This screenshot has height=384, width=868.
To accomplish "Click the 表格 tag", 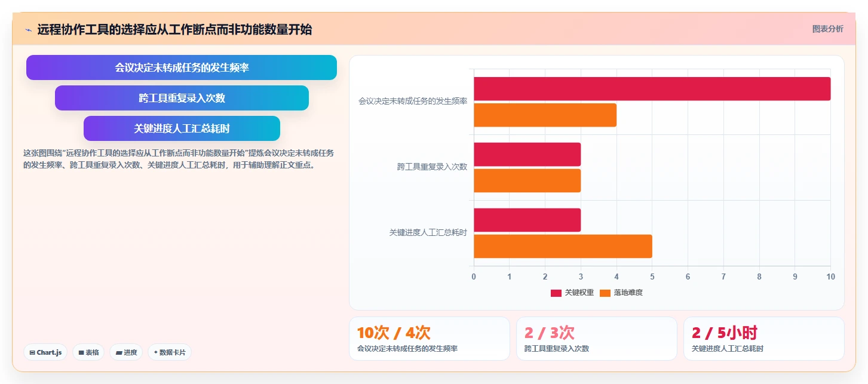I will click(88, 352).
